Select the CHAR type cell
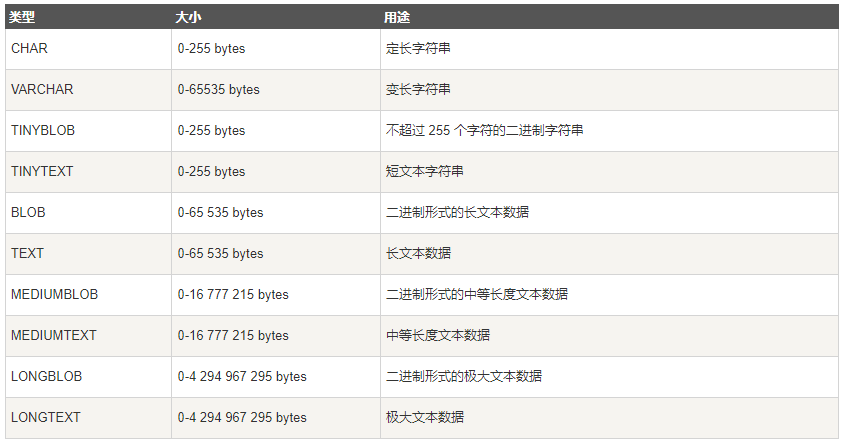 pos(29,48)
